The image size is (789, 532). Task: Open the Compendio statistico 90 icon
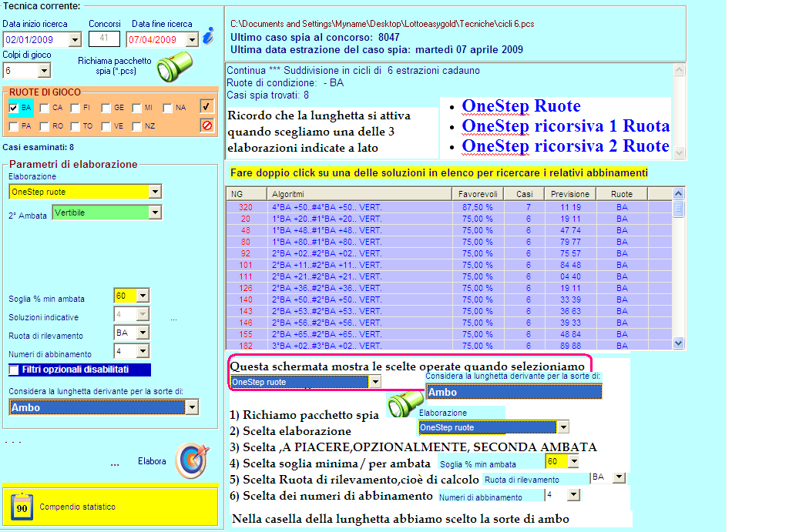(x=22, y=507)
